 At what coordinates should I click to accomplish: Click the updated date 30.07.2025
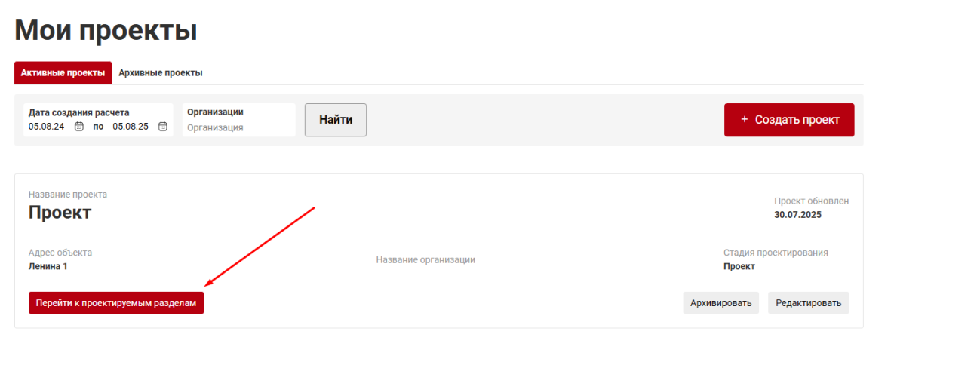pos(797,215)
